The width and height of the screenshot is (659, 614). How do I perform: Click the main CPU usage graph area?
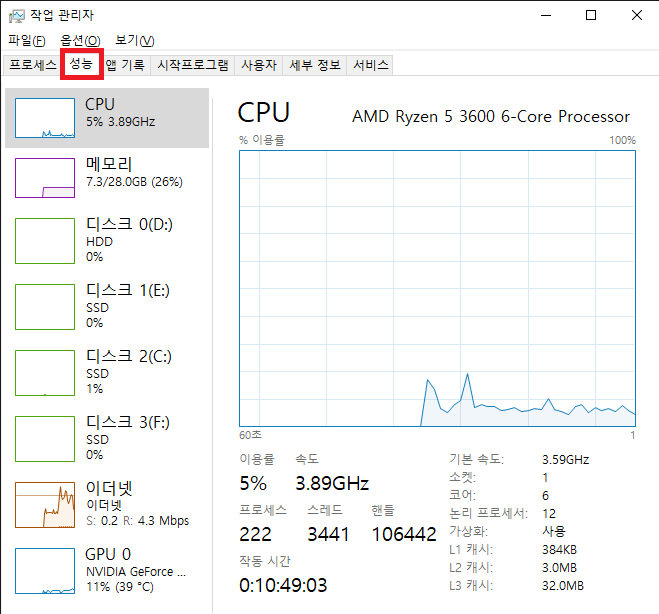click(x=437, y=288)
